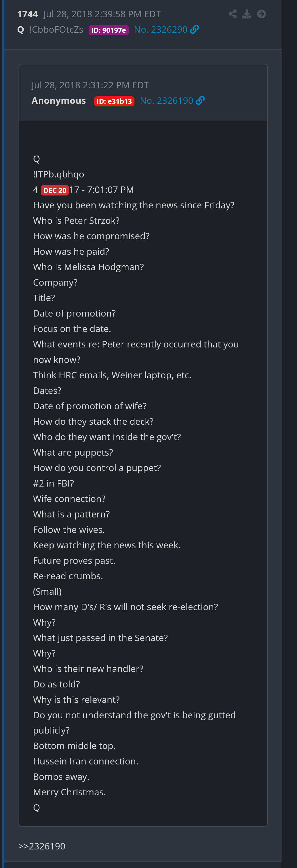Select the purple ID: 90197e badge
Screen dimensions: 297x868
pos(108,30)
